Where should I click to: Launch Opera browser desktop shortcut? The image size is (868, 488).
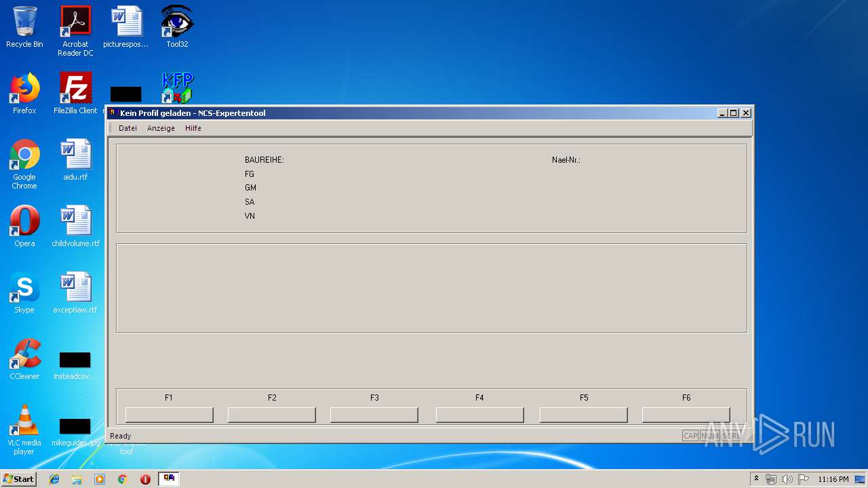24,226
